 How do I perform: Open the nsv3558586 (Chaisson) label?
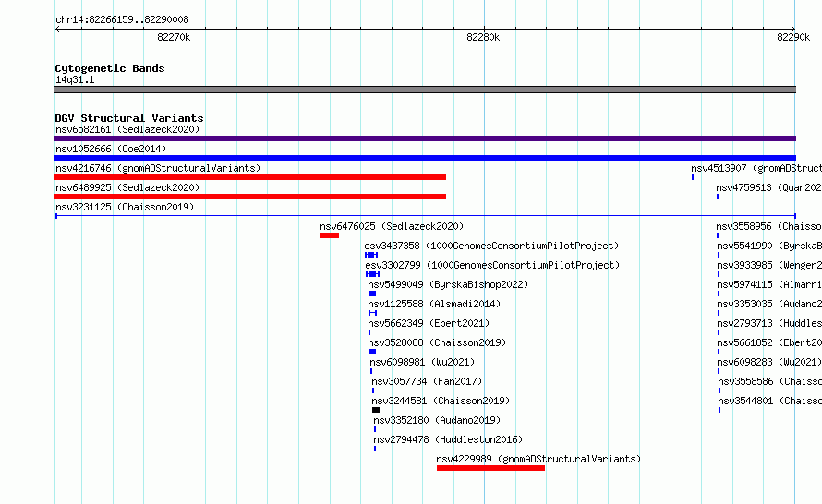coord(770,381)
